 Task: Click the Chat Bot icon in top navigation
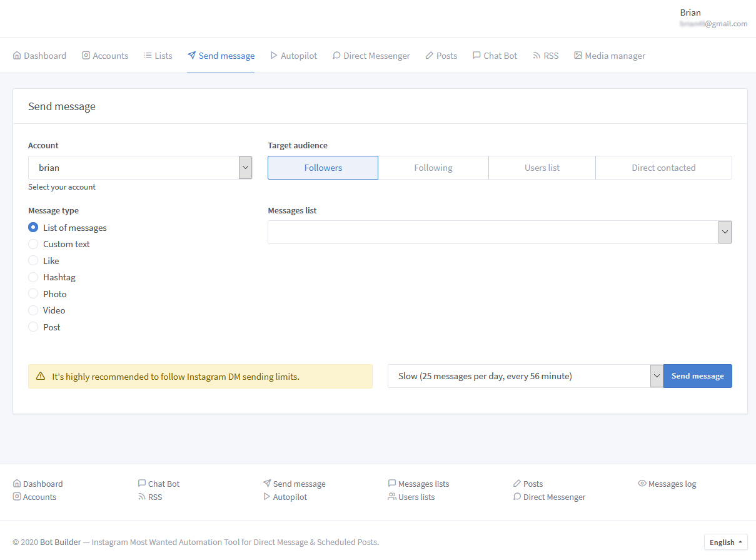tap(476, 56)
